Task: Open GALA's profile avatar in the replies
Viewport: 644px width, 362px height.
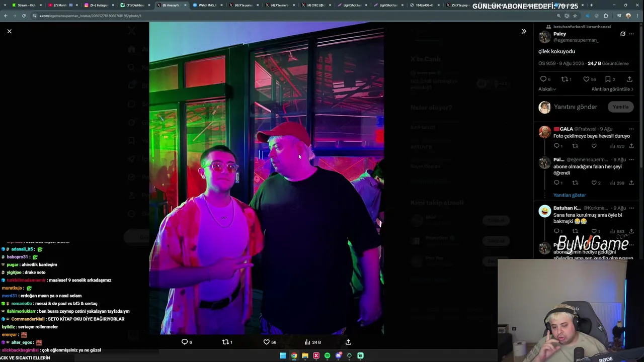Action: [544, 132]
